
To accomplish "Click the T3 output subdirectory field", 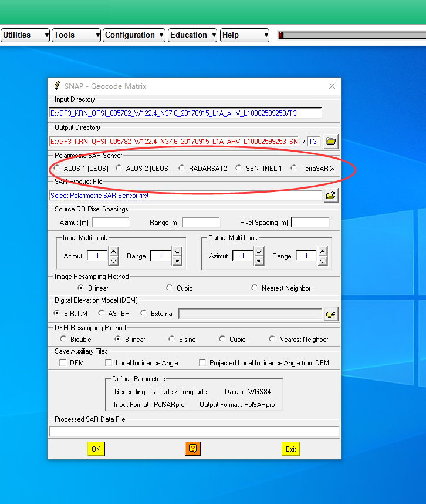I will (x=314, y=141).
